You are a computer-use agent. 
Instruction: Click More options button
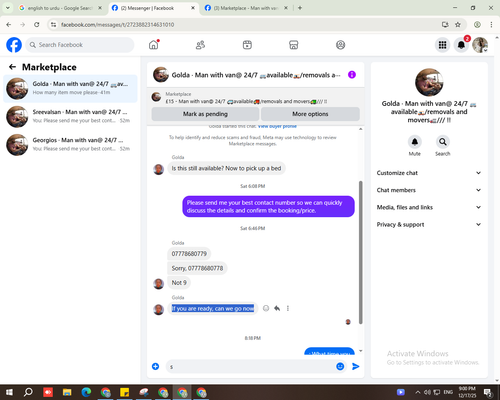tap(310, 114)
